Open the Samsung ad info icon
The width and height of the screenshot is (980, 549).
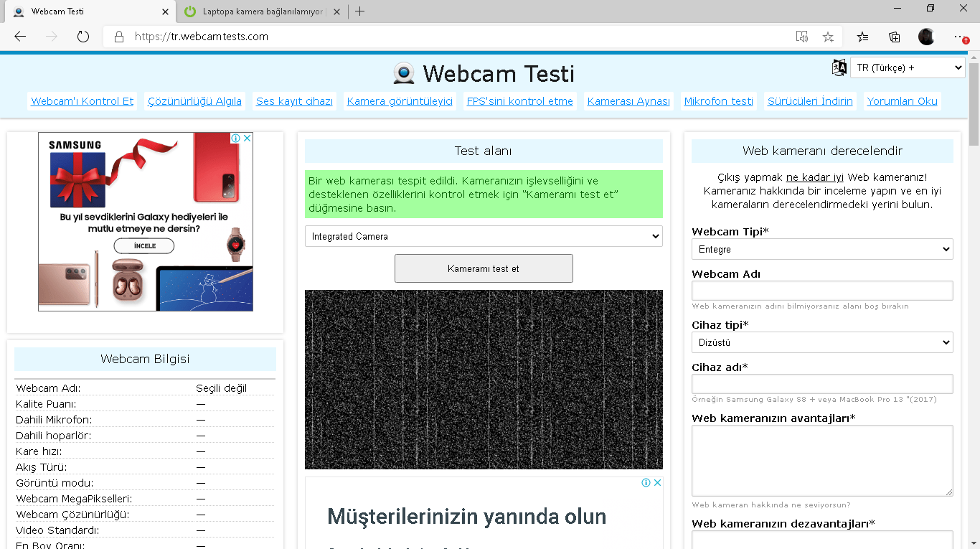click(235, 138)
